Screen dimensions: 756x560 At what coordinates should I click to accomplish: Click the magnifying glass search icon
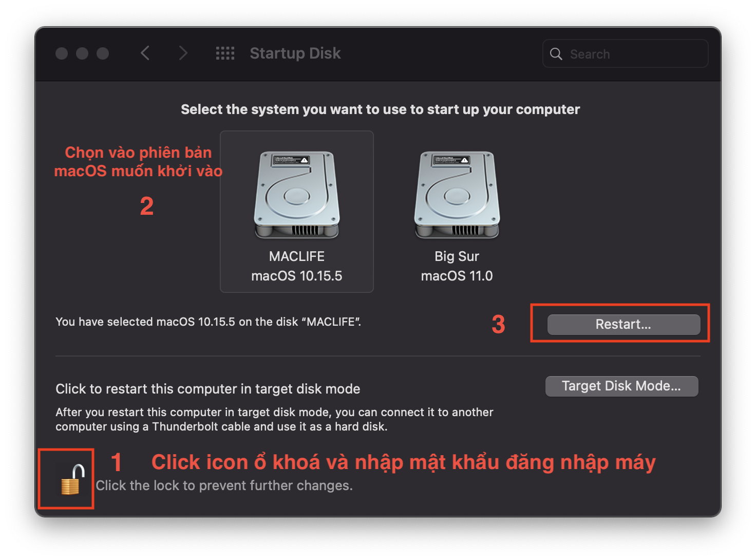pos(556,54)
